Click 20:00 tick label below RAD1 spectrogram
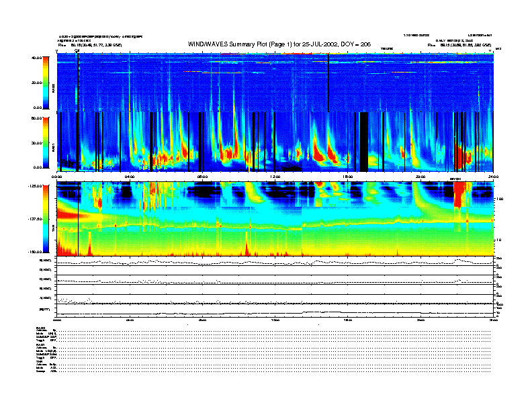 420,177
